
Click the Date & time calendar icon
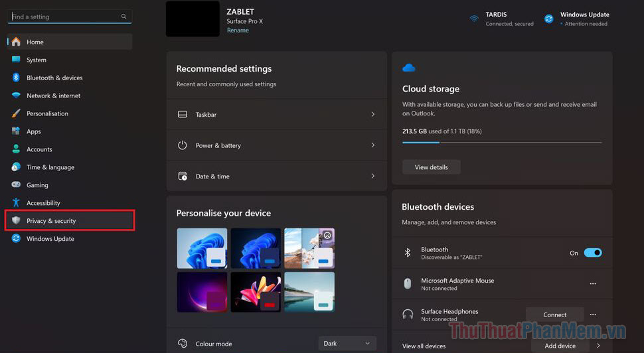(x=183, y=176)
